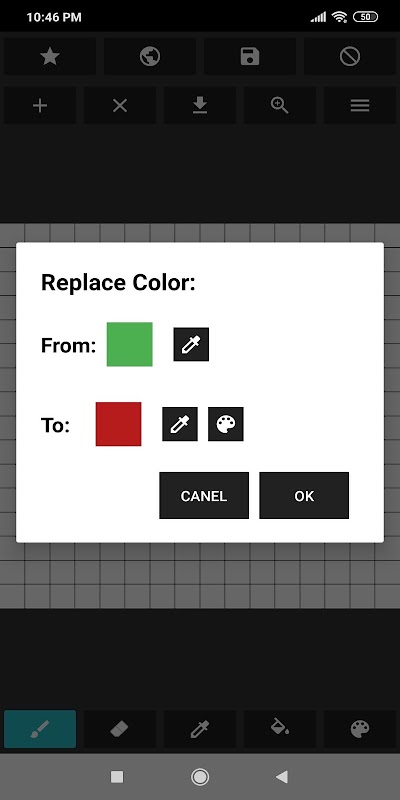Image resolution: width=400 pixels, height=800 pixels.
Task: Select the star favorites icon
Action: [x=50, y=57]
